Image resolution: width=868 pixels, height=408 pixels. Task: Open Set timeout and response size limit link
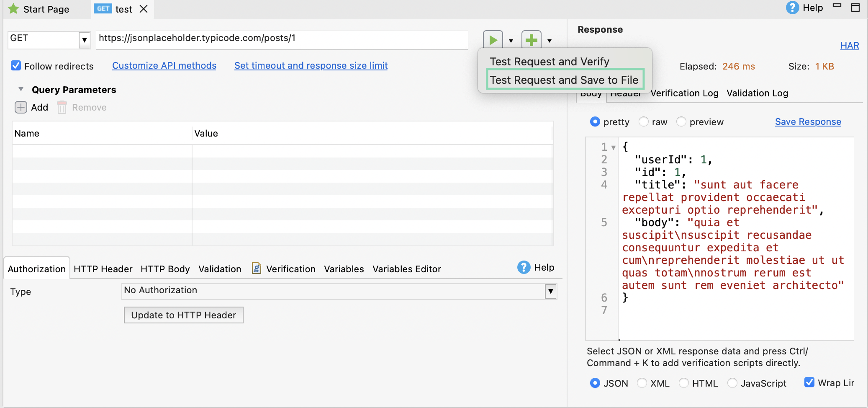click(311, 65)
